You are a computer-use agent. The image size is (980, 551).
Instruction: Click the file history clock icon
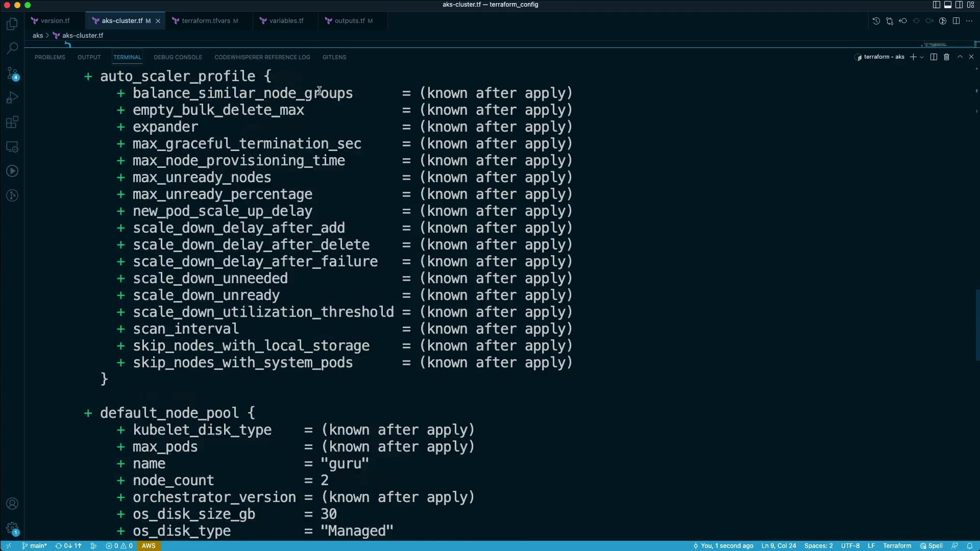pos(876,21)
